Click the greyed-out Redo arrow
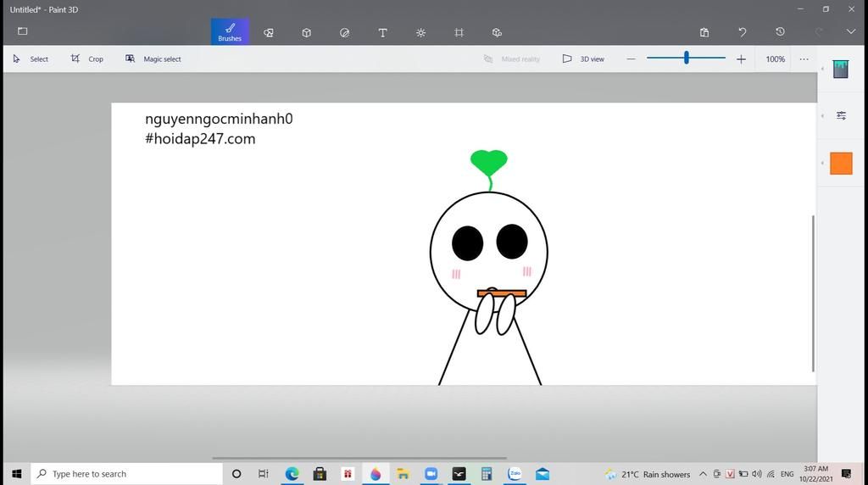 tap(819, 32)
